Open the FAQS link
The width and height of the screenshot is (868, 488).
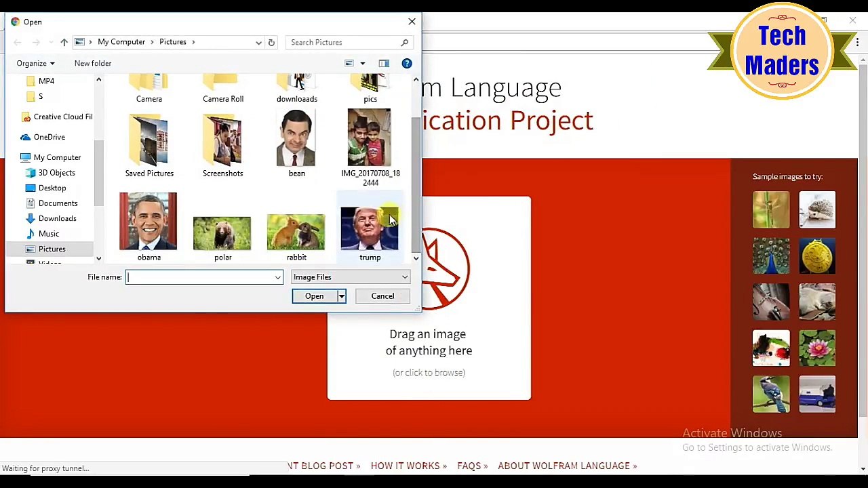[x=473, y=466]
